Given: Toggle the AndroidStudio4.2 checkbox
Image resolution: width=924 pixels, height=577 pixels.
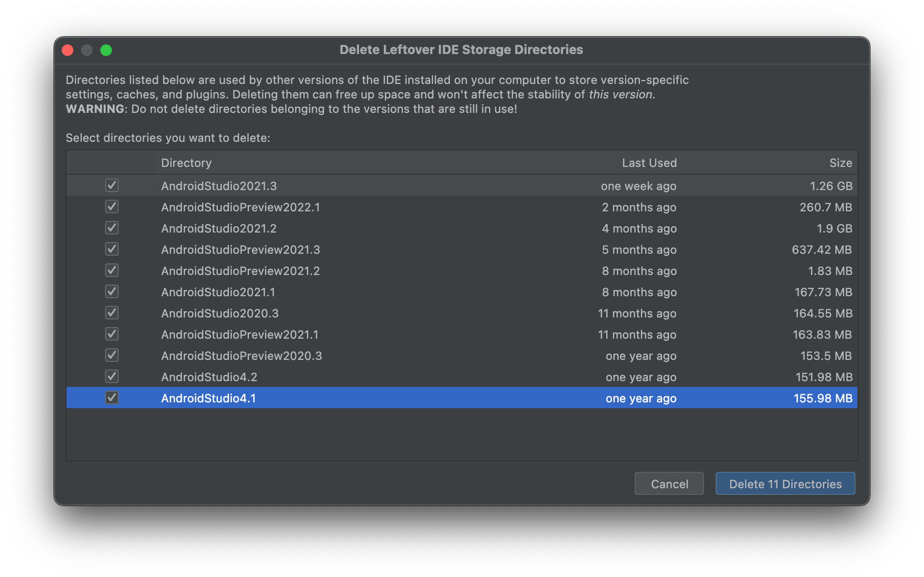Looking at the screenshot, I should 112,377.
